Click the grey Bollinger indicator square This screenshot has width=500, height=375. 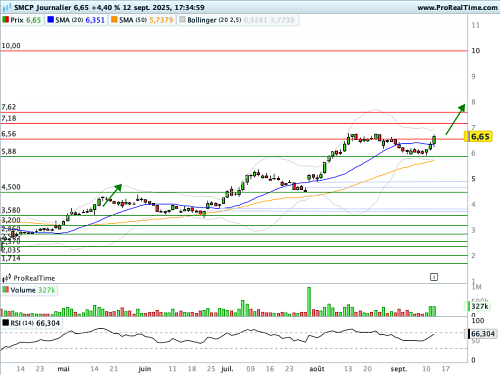point(182,20)
